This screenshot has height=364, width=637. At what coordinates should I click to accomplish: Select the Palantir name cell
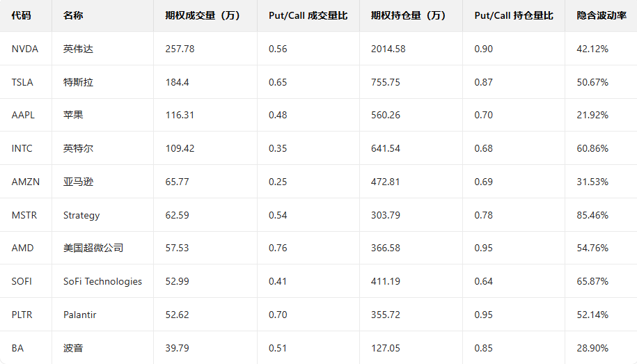(x=79, y=315)
